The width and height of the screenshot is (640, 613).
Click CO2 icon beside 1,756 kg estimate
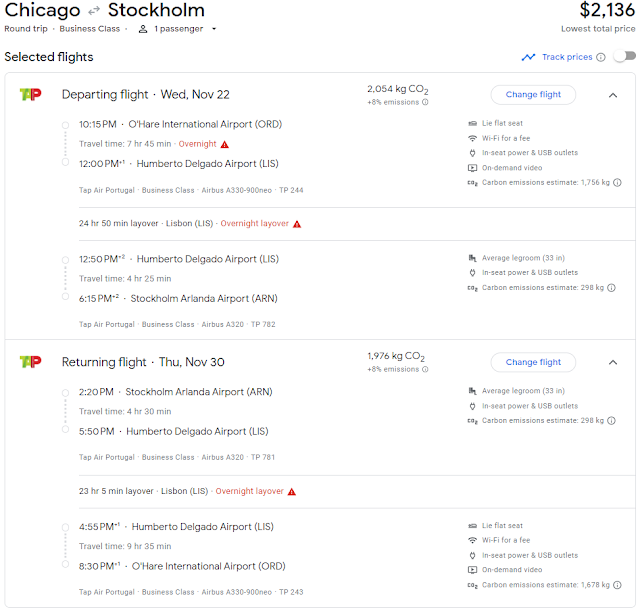[x=472, y=183]
